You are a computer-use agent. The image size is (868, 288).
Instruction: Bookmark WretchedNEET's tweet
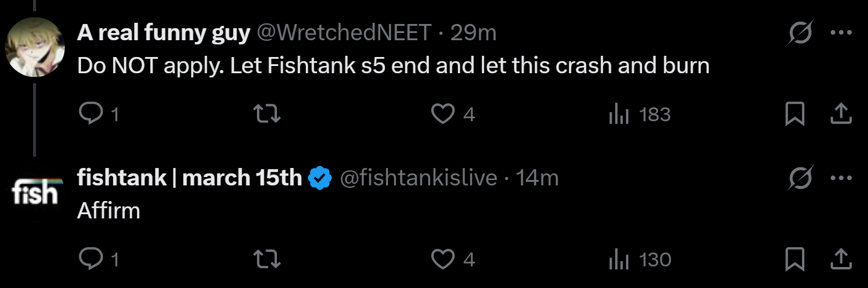[x=795, y=114]
